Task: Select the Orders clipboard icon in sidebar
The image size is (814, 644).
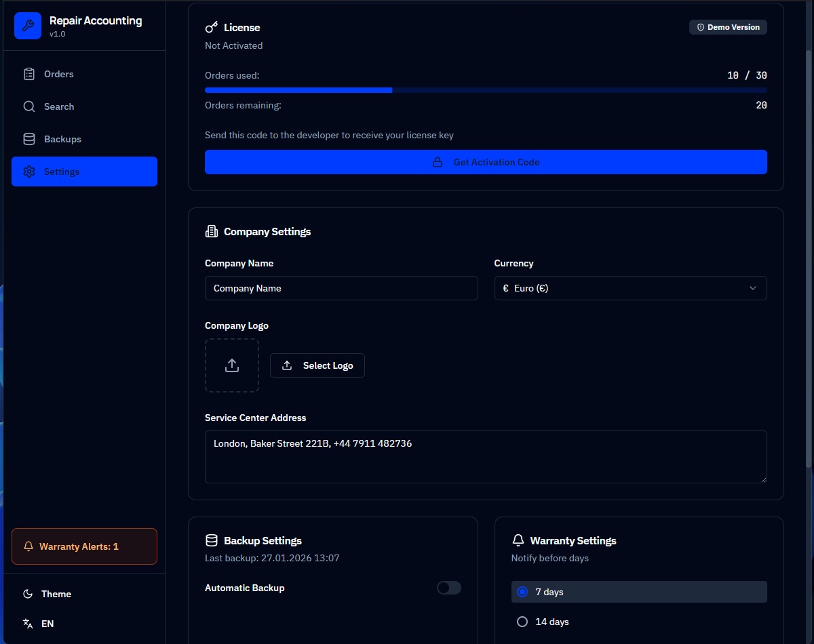Action: pos(29,73)
